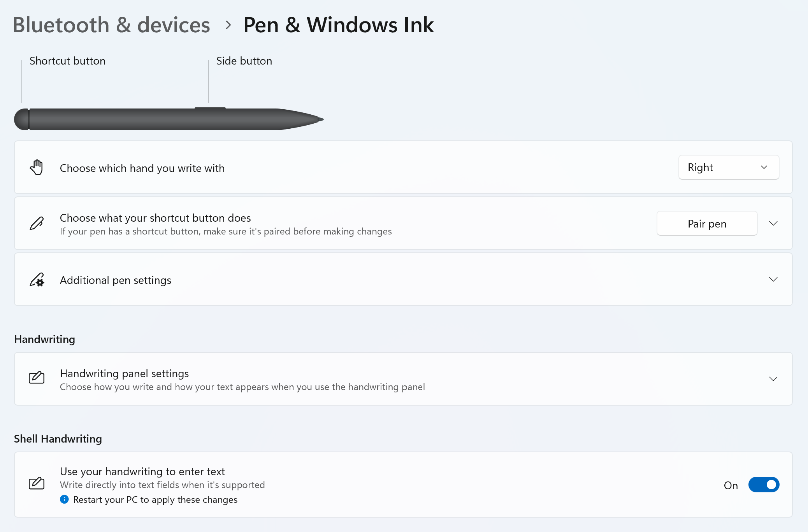808x532 pixels.
Task: Expand Handwriting panel settings
Action: tap(774, 378)
